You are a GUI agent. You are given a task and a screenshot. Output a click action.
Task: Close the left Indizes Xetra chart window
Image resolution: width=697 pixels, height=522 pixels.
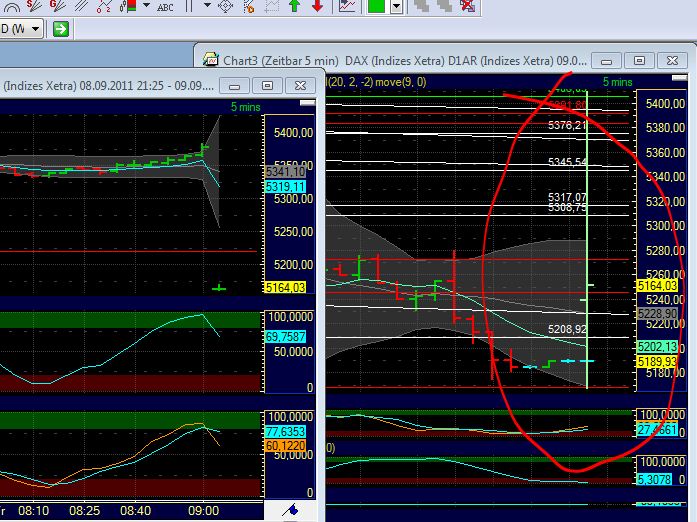click(x=300, y=86)
